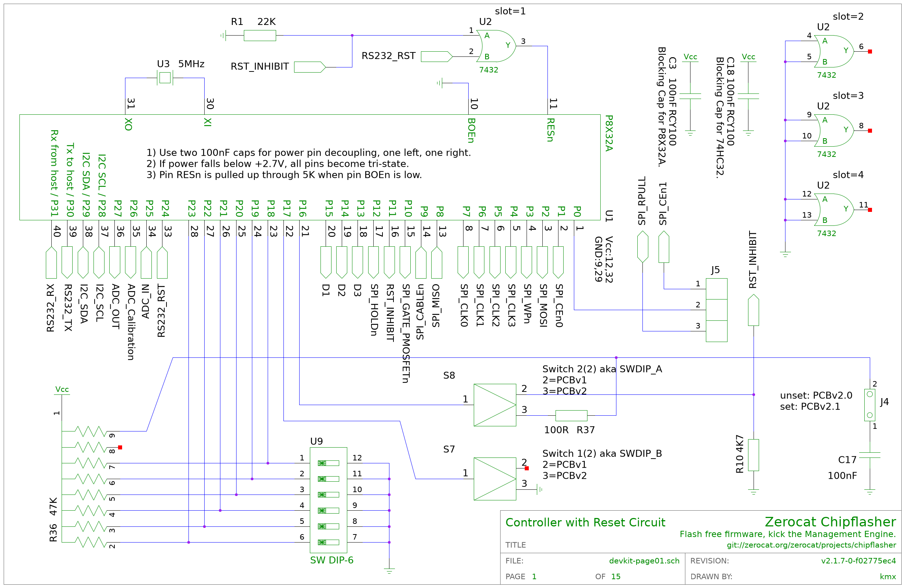
Task: Click the J5 three-pin connector
Action: point(717,310)
